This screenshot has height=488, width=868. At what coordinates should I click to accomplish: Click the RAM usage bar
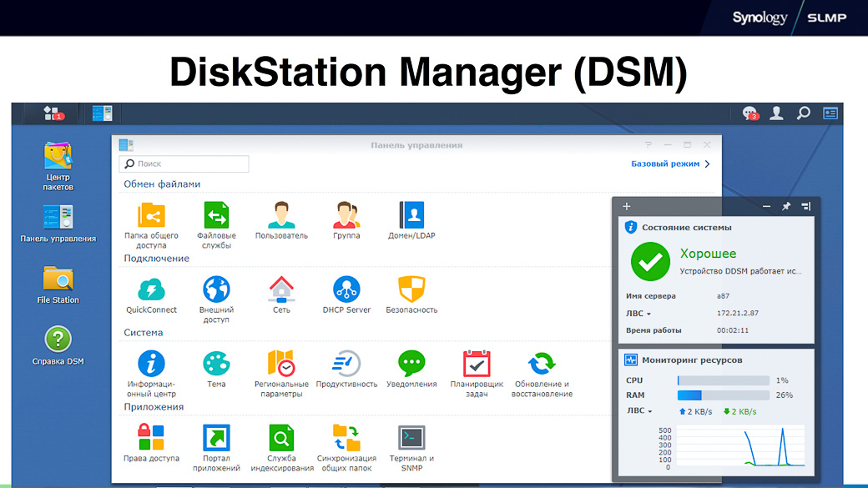pos(724,395)
